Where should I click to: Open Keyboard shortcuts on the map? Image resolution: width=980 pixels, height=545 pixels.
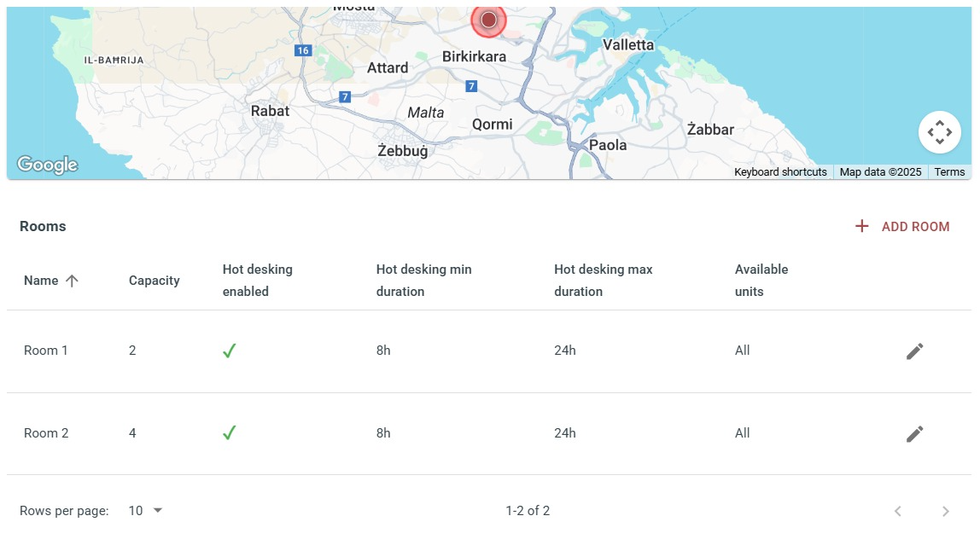click(x=780, y=172)
